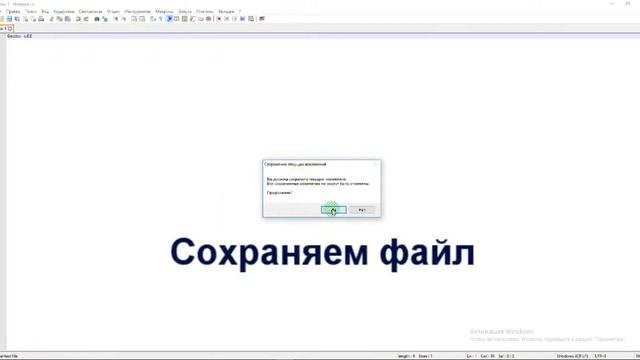Click the Save Recorded Macro icon

point(251,19)
